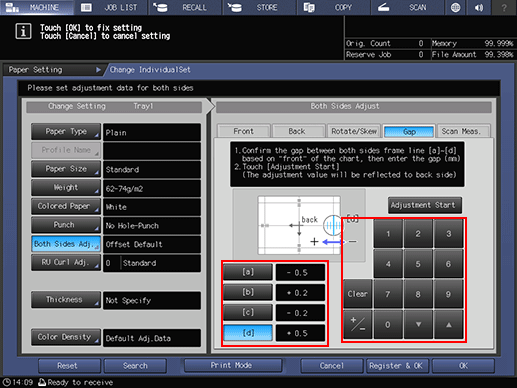Open the Thickness setting

[66, 300]
